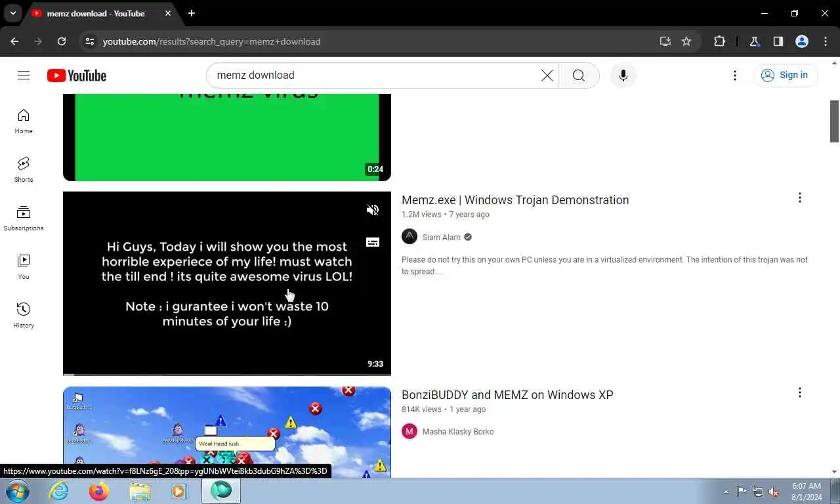
Task: Open the Windows Start menu
Action: click(x=18, y=491)
